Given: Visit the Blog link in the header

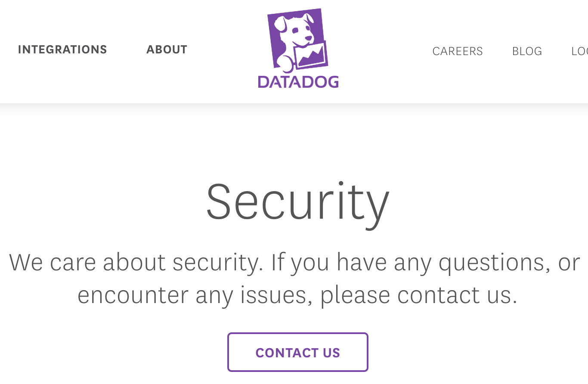Looking at the screenshot, I should click(527, 51).
